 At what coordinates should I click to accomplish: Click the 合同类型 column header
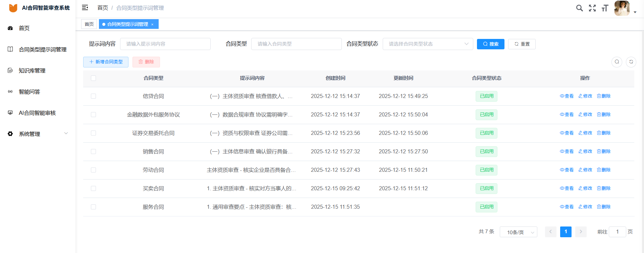click(153, 78)
